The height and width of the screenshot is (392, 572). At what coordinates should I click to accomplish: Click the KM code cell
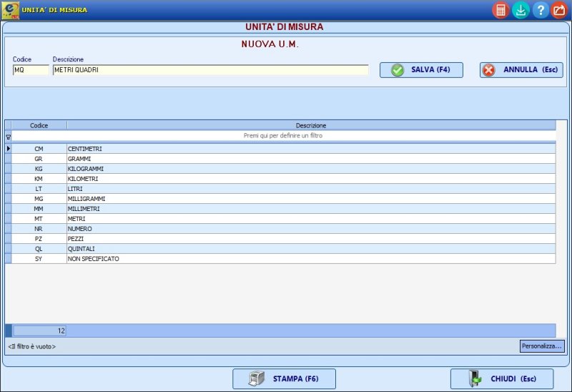coord(39,179)
